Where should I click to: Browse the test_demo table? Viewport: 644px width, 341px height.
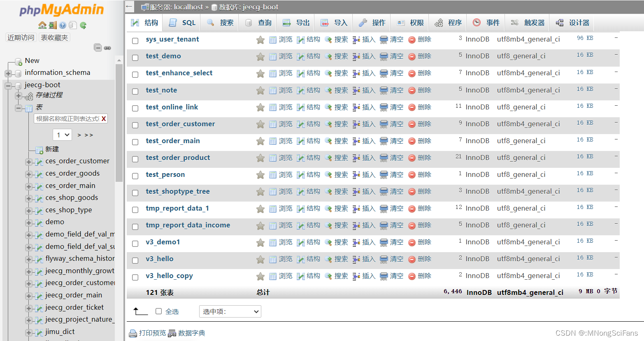click(x=286, y=56)
